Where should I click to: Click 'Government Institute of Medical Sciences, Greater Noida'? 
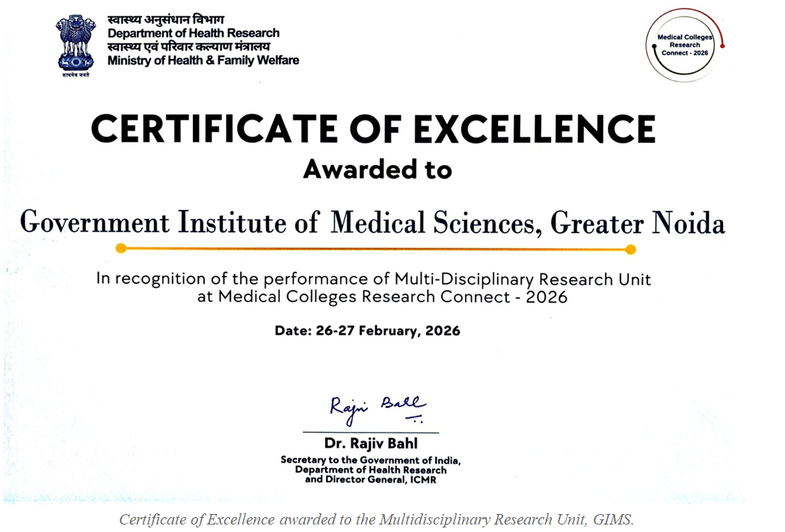point(372,223)
